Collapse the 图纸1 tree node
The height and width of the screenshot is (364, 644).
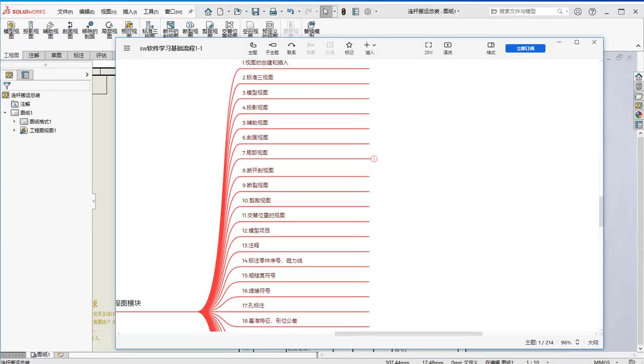coord(5,113)
